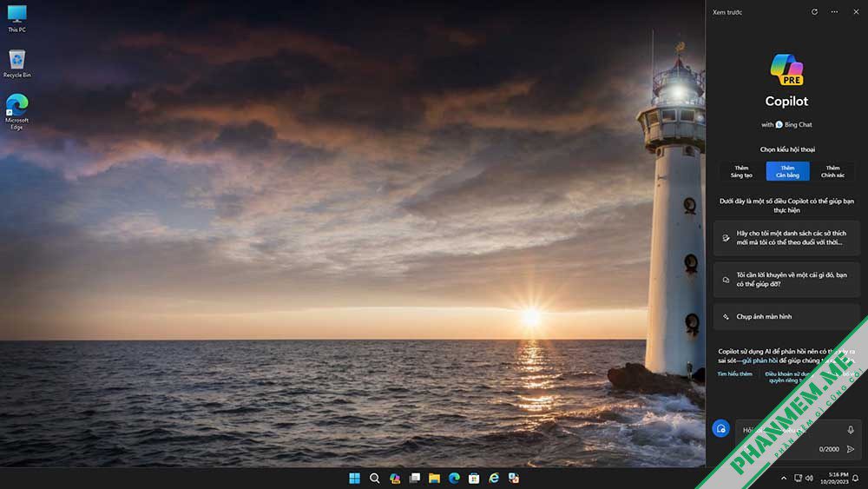This screenshot has width=868, height=489.
Task: Launch Microsoft Edge from the taskbar
Action: (x=454, y=478)
